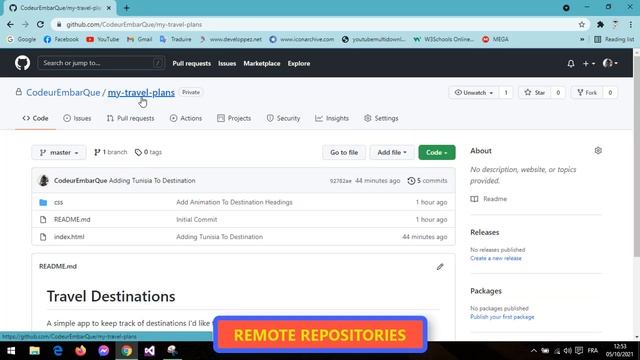Open a new browser tab

(x=127, y=8)
